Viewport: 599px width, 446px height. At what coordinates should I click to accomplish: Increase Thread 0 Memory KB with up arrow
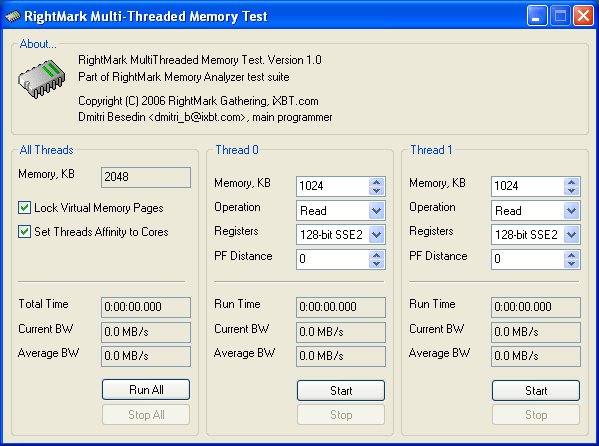(x=377, y=182)
